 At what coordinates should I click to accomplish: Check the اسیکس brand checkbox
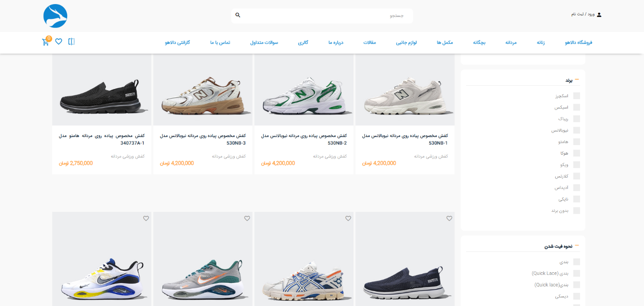[576, 107]
